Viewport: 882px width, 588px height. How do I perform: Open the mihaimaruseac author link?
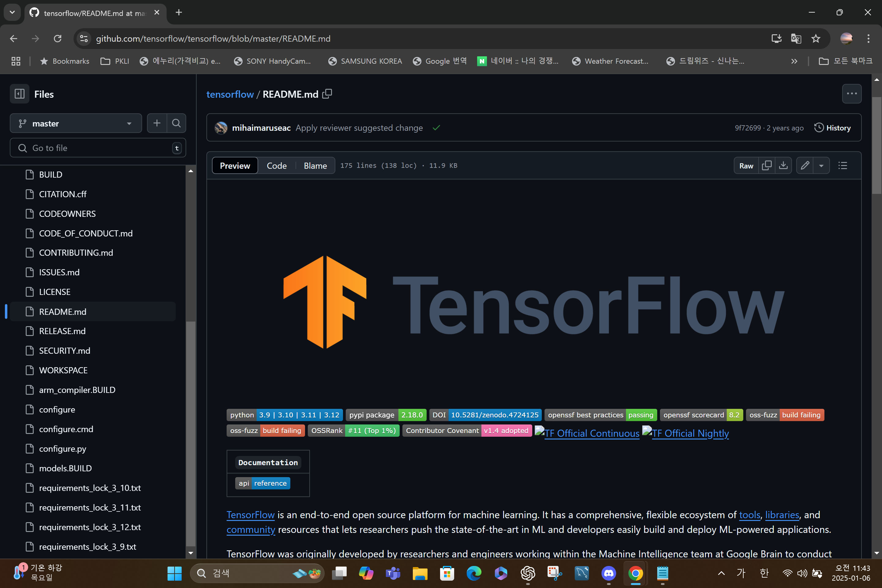tap(261, 128)
